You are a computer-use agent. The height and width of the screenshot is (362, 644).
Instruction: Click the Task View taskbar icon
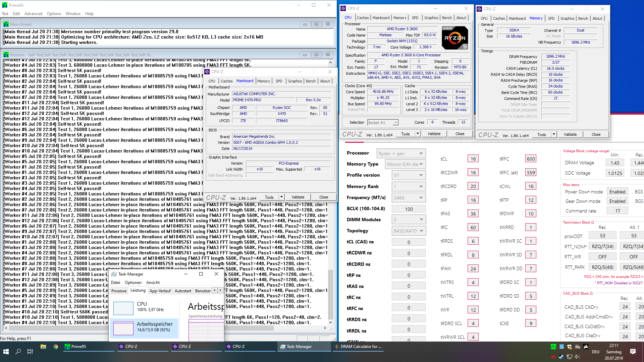pos(30,351)
